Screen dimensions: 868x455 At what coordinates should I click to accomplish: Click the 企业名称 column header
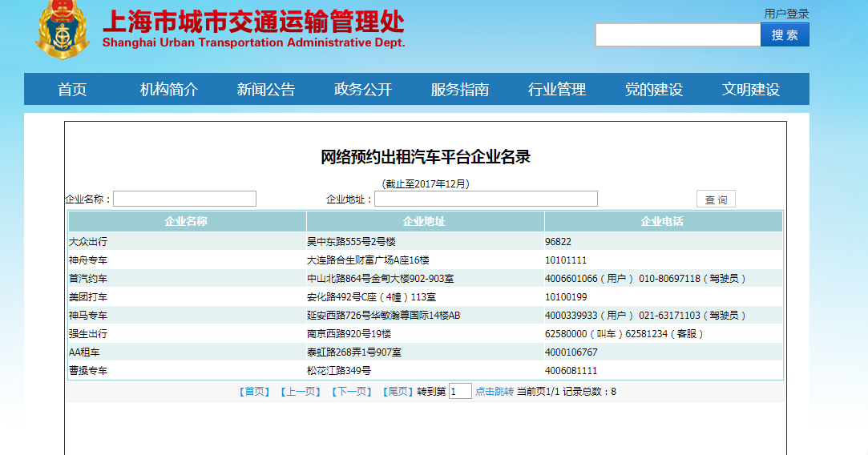187,221
